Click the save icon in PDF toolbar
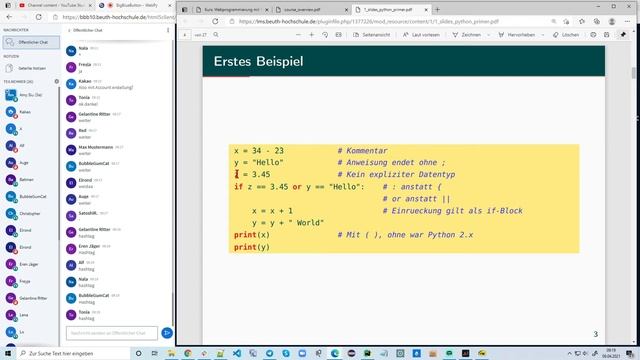Viewport: 640px width, 360px height. 607,35
